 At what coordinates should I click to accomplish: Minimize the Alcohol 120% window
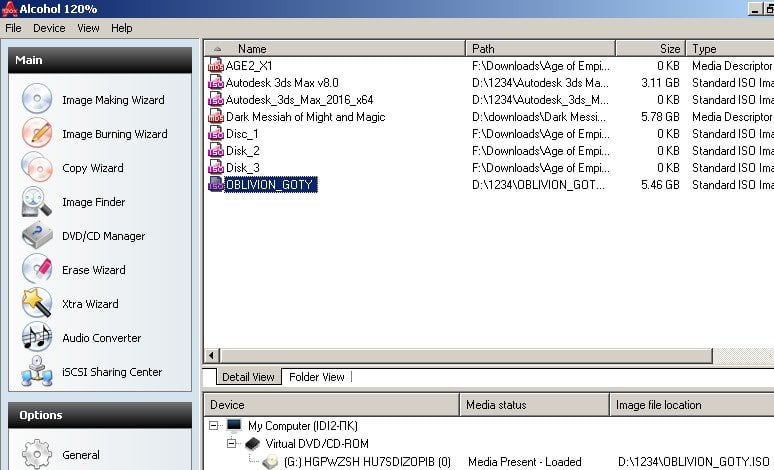(755, 9)
